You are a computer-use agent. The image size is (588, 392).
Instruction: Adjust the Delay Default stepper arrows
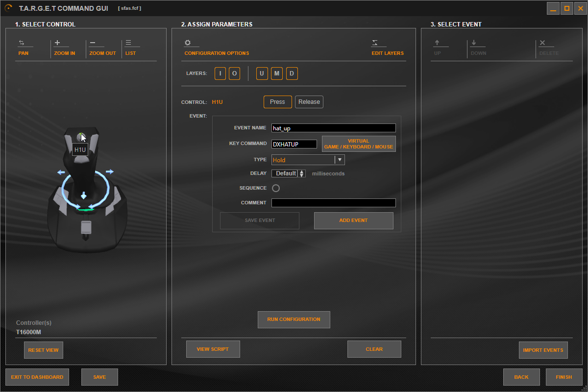(302, 173)
